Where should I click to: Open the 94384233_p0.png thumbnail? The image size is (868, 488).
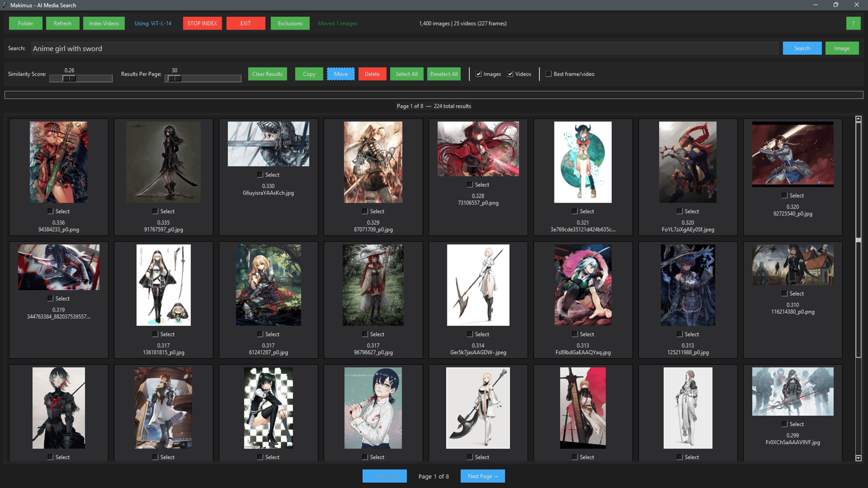pos(58,162)
